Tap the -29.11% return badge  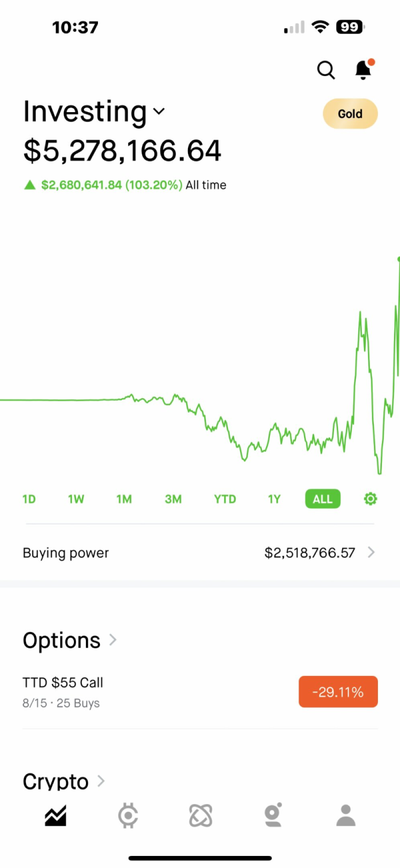[x=338, y=692]
